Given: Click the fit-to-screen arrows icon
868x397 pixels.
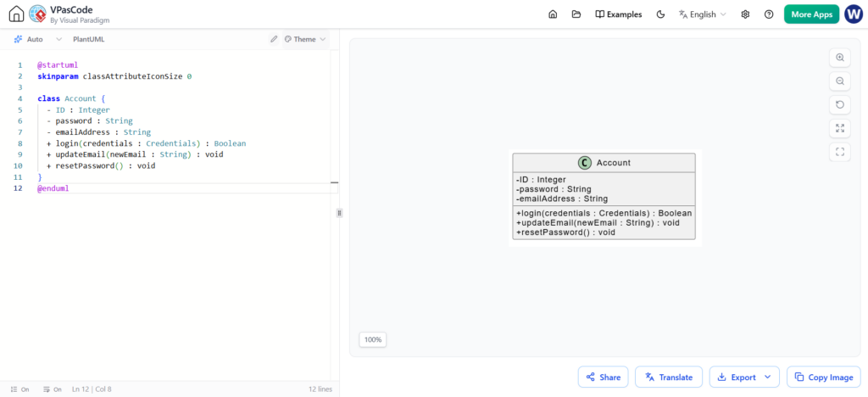Looking at the screenshot, I should (840, 128).
